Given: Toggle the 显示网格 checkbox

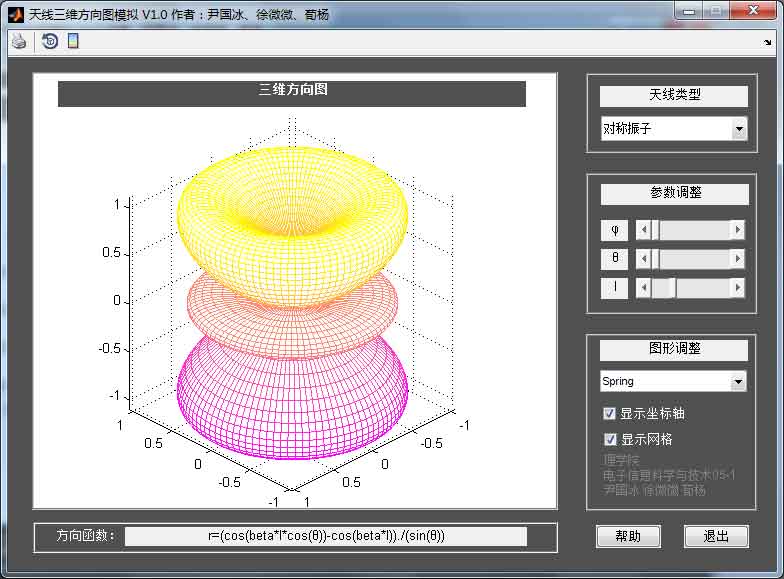Looking at the screenshot, I should (x=610, y=439).
